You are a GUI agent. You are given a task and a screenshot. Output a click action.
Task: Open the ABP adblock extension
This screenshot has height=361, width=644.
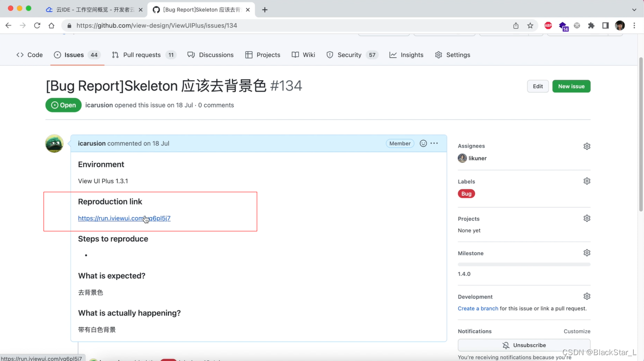548,25
